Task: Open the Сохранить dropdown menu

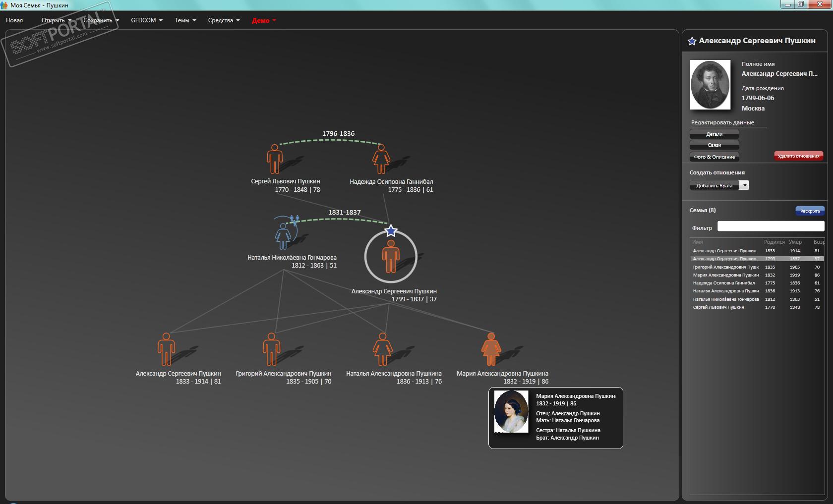Action: pos(101,20)
